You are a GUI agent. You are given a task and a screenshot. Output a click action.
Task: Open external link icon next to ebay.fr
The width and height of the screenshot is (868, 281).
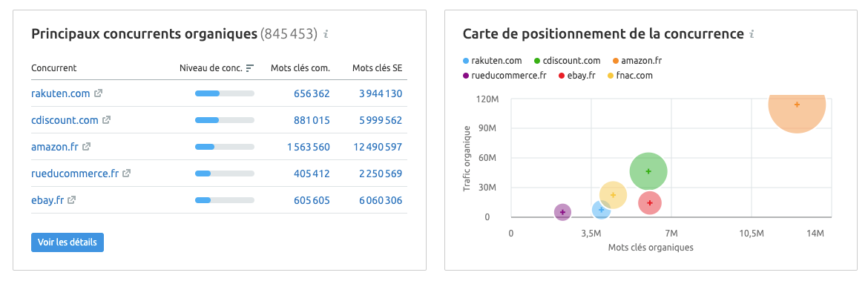pos(71,199)
